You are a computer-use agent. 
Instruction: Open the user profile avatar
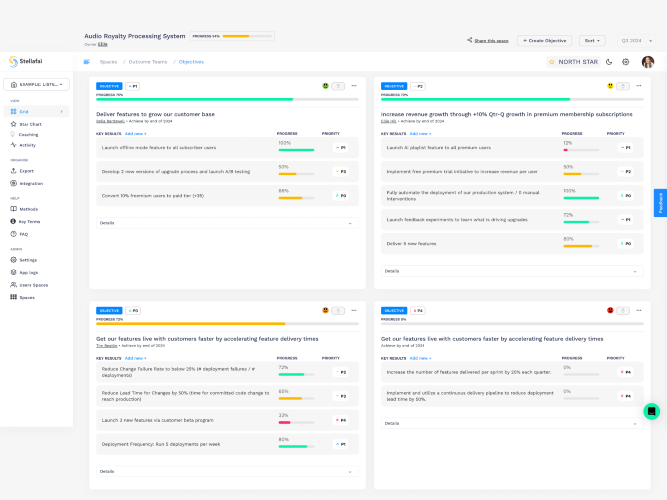(x=648, y=62)
